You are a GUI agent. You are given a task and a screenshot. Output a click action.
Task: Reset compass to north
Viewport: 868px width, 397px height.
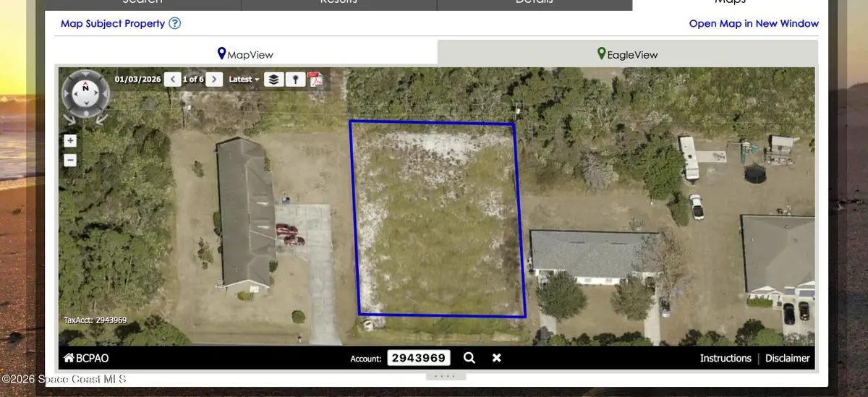click(85, 87)
